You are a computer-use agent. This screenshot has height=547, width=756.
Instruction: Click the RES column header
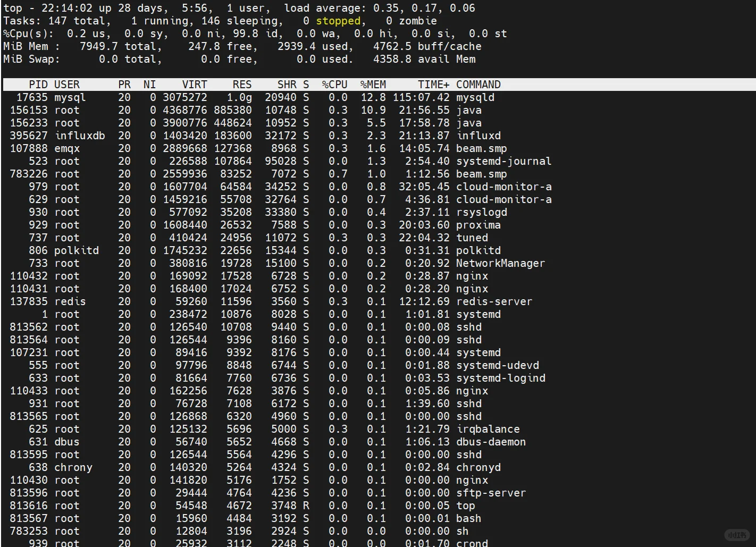click(x=242, y=85)
